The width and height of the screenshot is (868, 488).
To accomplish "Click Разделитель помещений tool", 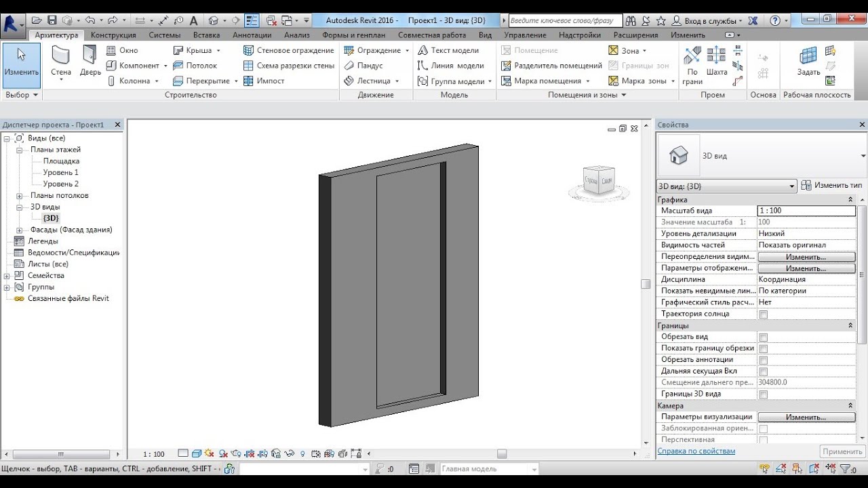I will 551,66.
